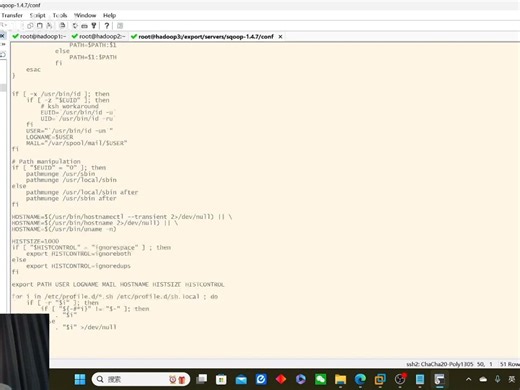Click the 'export PATH USER LOGNAME MAIL' line
The image size is (520, 390).
click(x=118, y=284)
